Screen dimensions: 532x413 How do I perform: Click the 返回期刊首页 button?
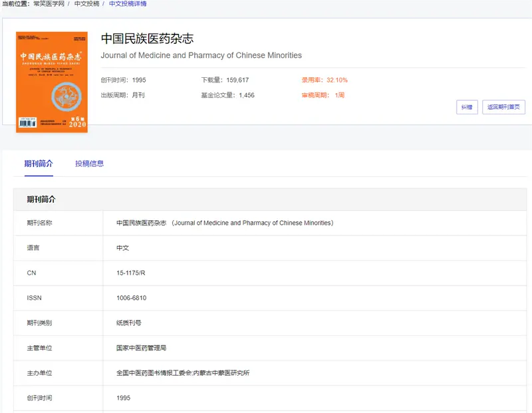coord(503,107)
